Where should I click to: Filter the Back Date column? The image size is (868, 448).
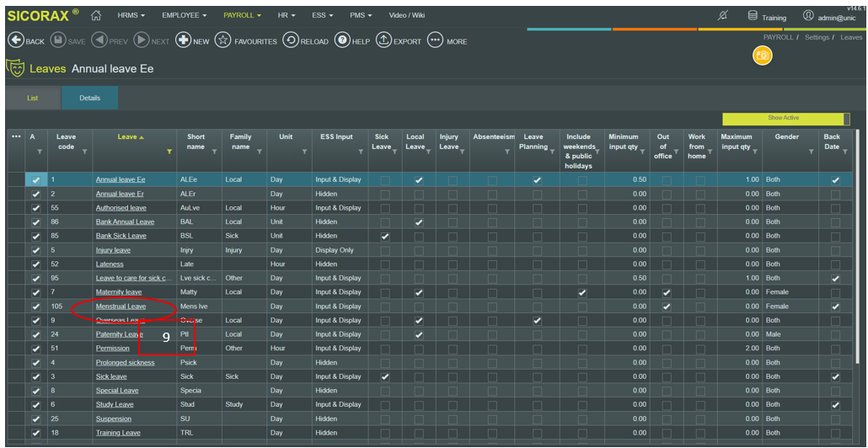[x=844, y=152]
